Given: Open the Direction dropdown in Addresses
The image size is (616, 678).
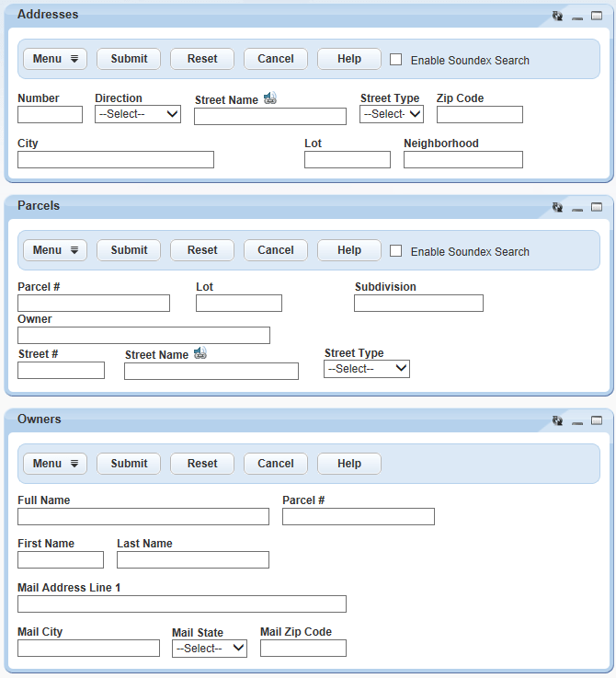Looking at the screenshot, I should point(138,114).
